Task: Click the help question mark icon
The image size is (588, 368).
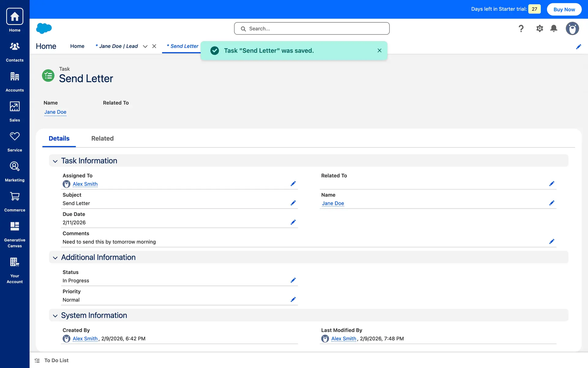Action: pyautogui.click(x=521, y=29)
